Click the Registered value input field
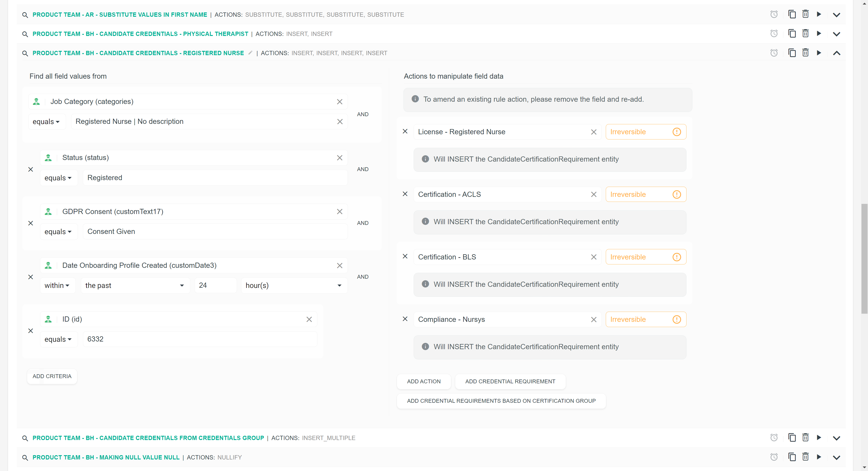Image resolution: width=868 pixels, height=471 pixels. (x=215, y=178)
